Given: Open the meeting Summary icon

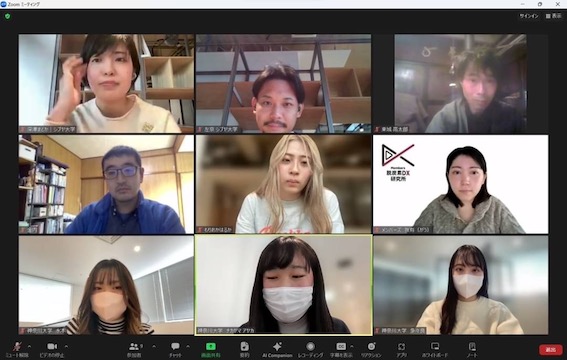Looking at the screenshot, I should 245,350.
